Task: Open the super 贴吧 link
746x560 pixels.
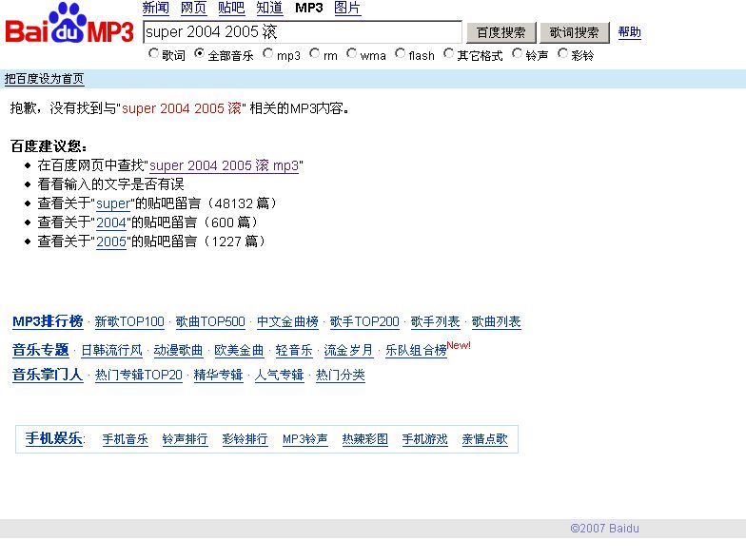Action: pyautogui.click(x=112, y=203)
